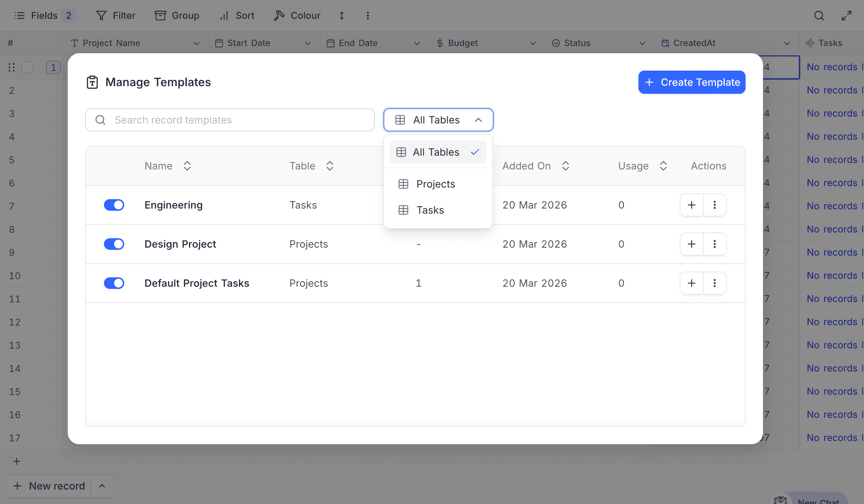Select the Group icon in toolbar
This screenshot has width=864, height=504.
[160, 16]
